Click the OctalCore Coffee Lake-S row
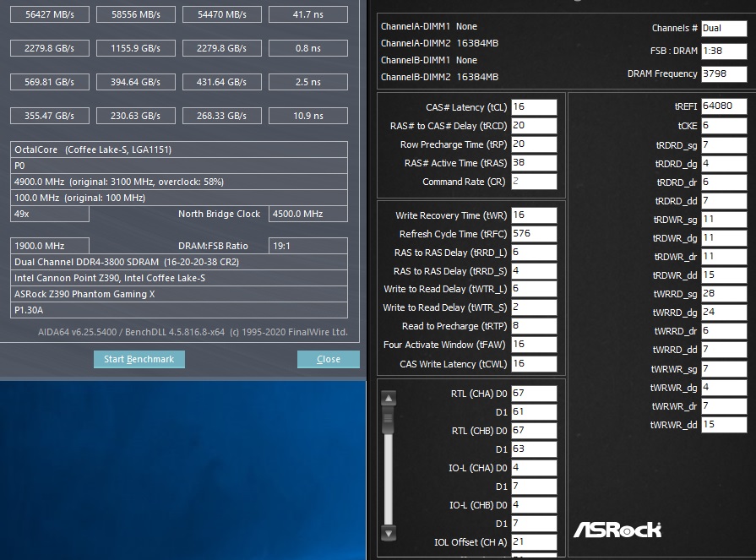Screen dimensions: 756x560 pyautogui.click(x=179, y=150)
